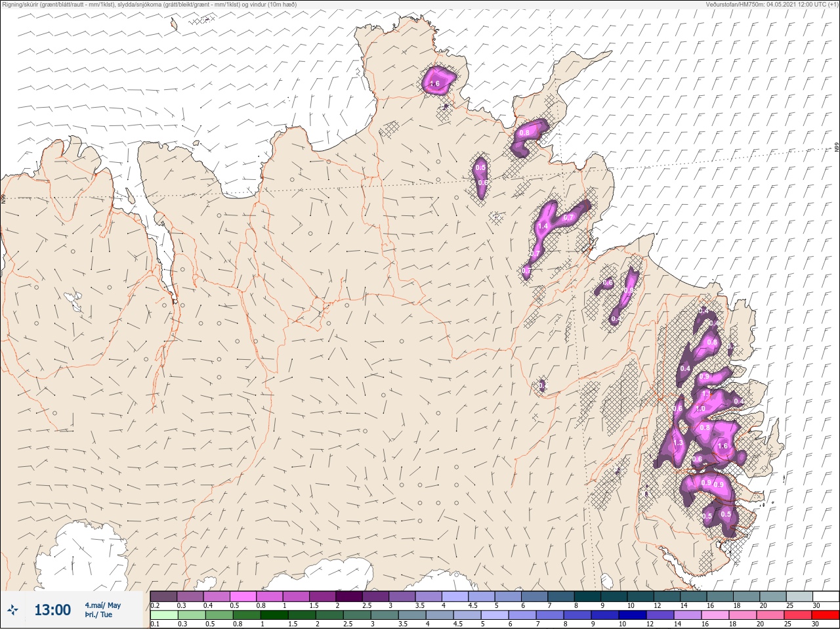Click the '1.3' snowfall value in east Iceland
The image size is (840, 629).
click(678, 443)
